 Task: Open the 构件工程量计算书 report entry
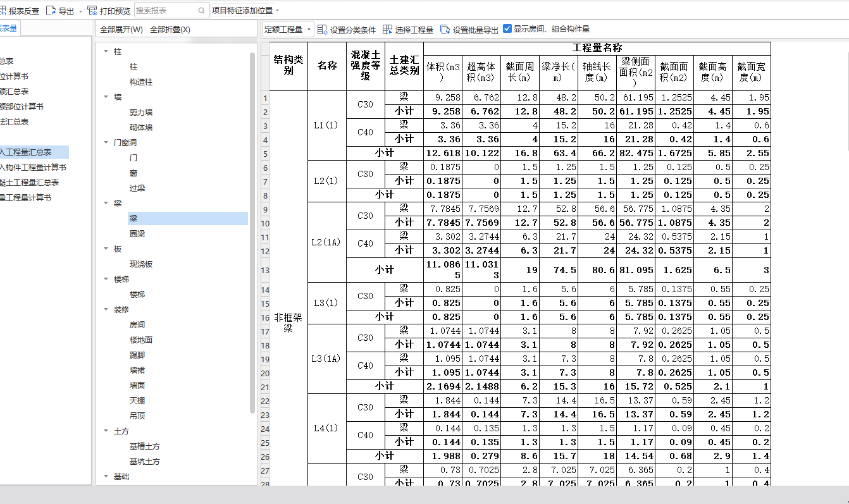pyautogui.click(x=33, y=168)
